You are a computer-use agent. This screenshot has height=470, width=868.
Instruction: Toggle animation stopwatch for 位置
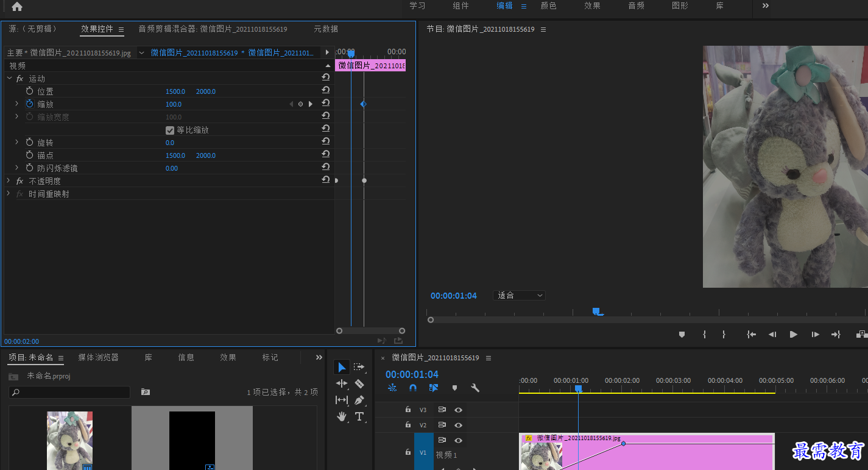click(x=29, y=91)
